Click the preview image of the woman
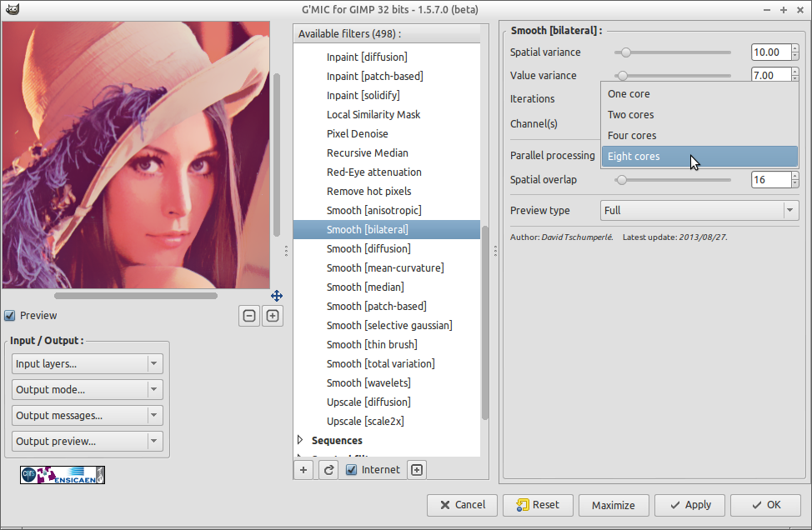The width and height of the screenshot is (812, 530). pos(136,155)
